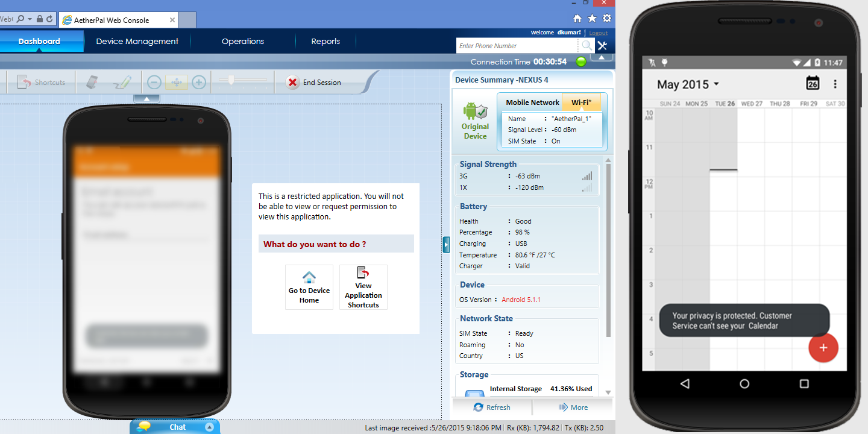Tap the Android home circle button

(744, 383)
